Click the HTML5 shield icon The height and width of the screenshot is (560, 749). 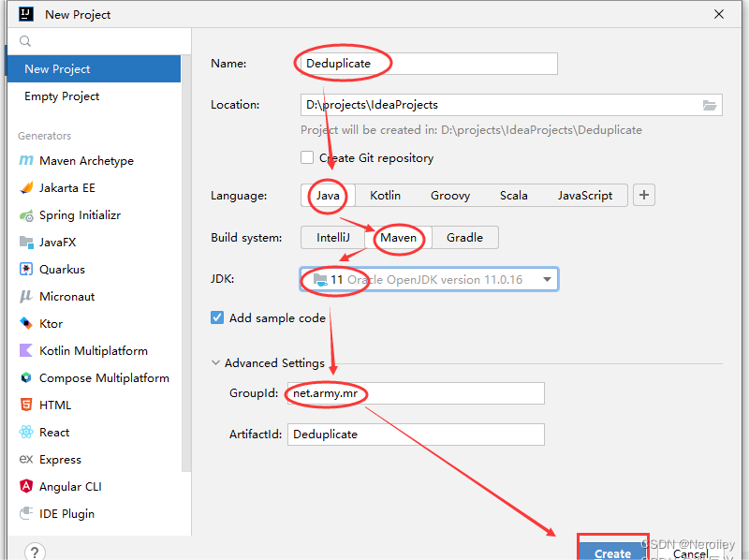click(x=26, y=405)
